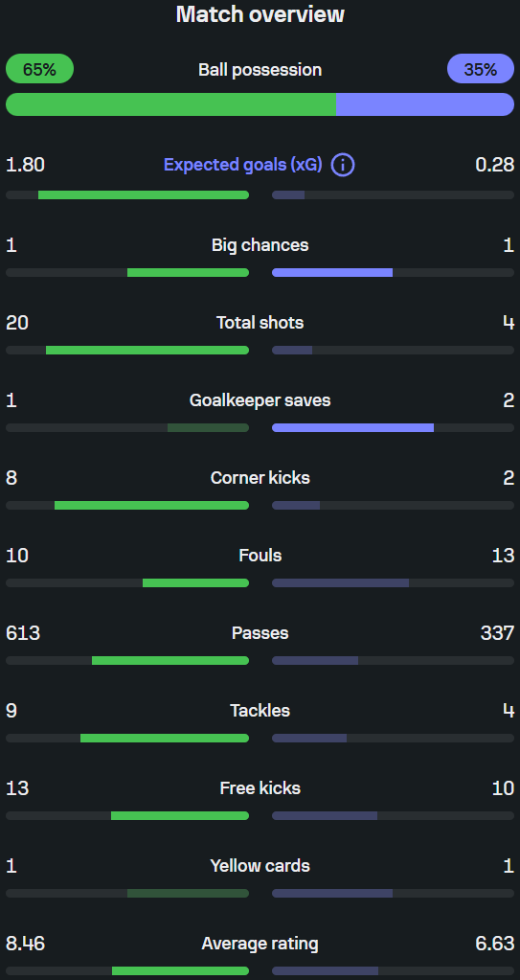Click the purple ball possession bar segment

tap(425, 104)
